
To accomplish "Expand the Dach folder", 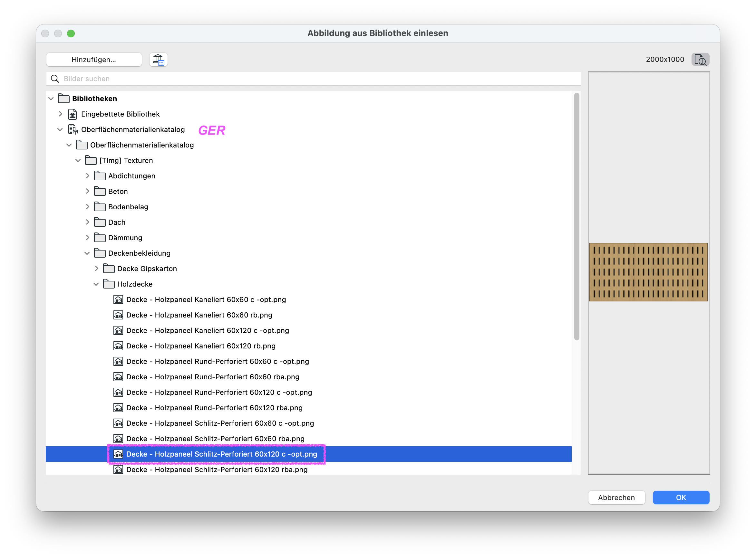I will point(87,222).
